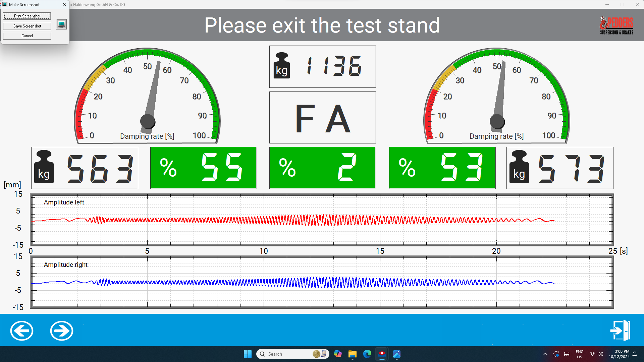Open Microsoft Edge from the taskbar
Image resolution: width=644 pixels, height=362 pixels.
coord(367,354)
